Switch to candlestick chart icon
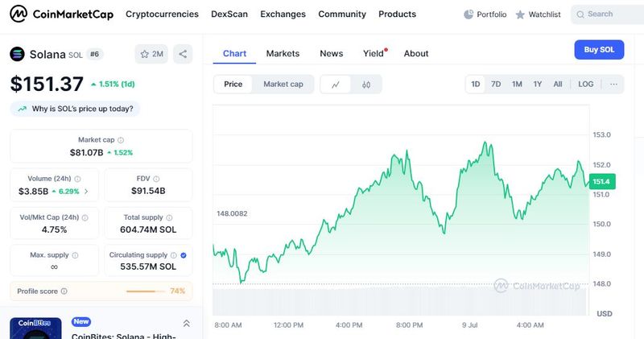 (x=366, y=85)
